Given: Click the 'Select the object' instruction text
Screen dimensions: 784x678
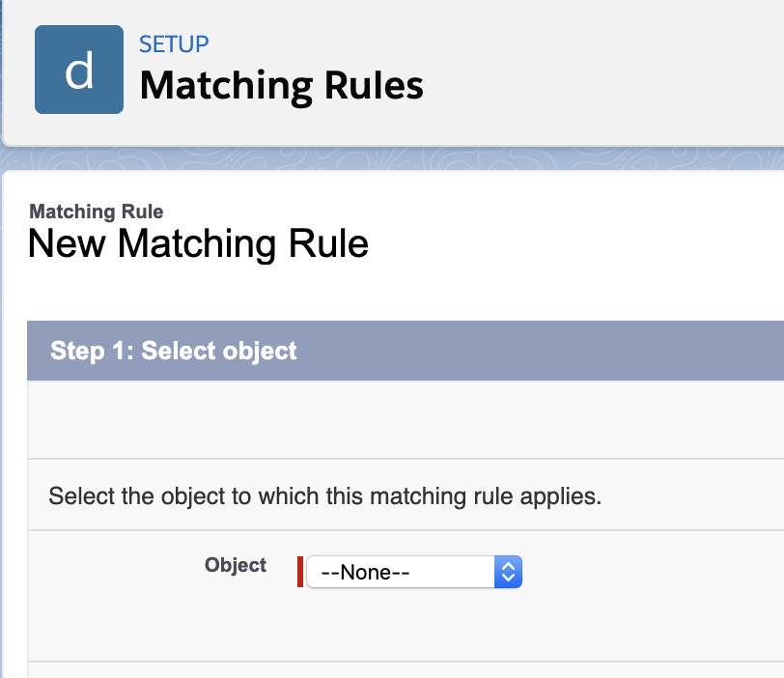Looking at the screenshot, I should click(x=324, y=497).
